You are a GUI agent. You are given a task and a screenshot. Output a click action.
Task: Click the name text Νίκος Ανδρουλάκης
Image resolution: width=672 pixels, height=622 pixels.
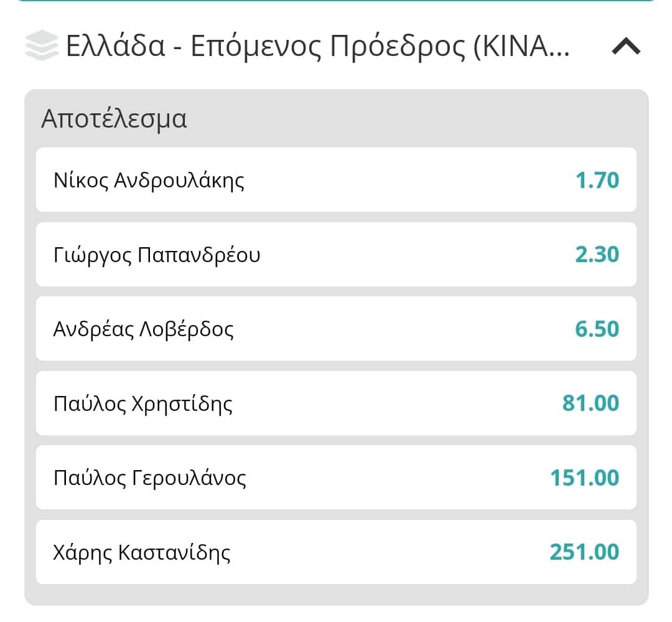(x=149, y=181)
